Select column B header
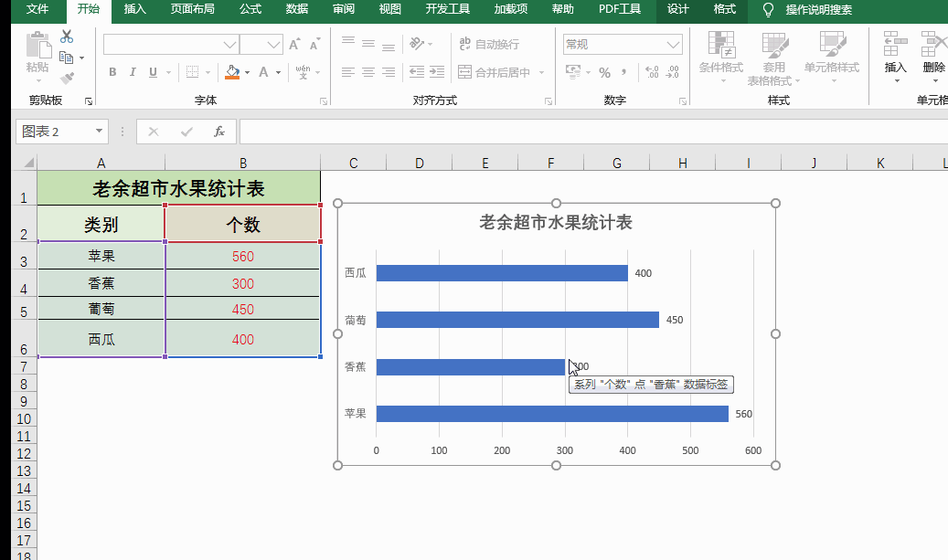 coord(242,163)
